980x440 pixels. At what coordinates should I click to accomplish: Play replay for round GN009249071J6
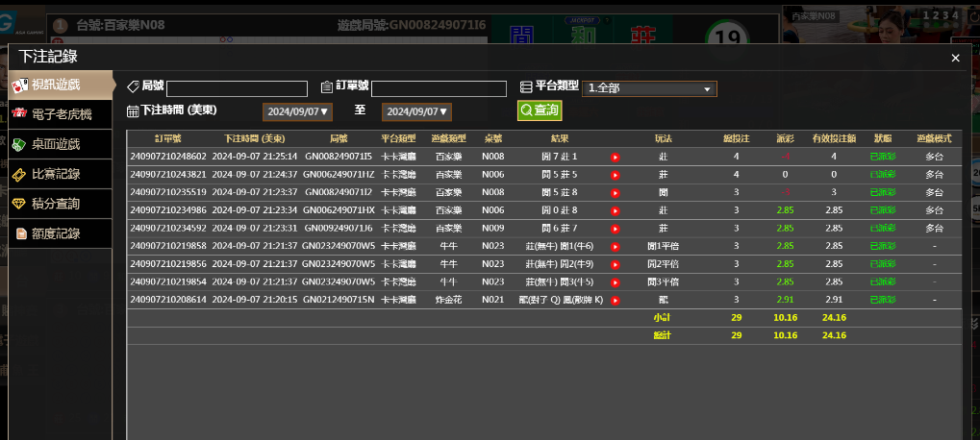click(x=615, y=228)
